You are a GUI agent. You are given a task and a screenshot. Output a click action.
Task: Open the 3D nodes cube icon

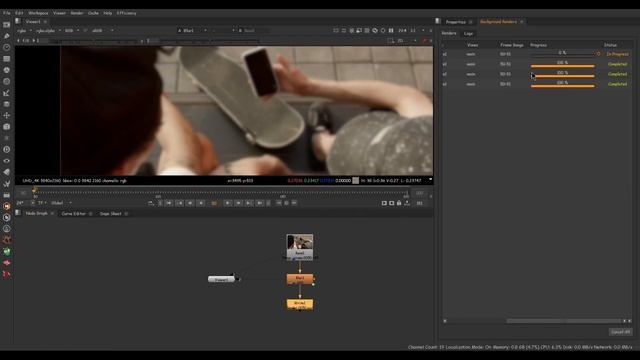coord(7,127)
